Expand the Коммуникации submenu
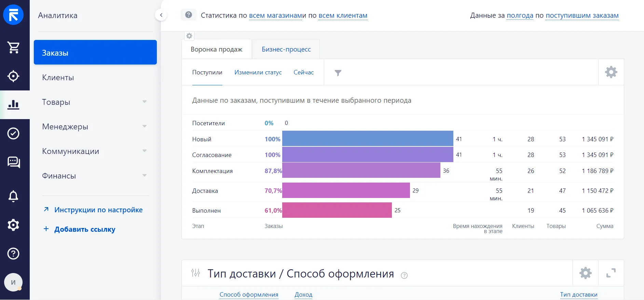This screenshot has height=300, width=644. [x=145, y=151]
